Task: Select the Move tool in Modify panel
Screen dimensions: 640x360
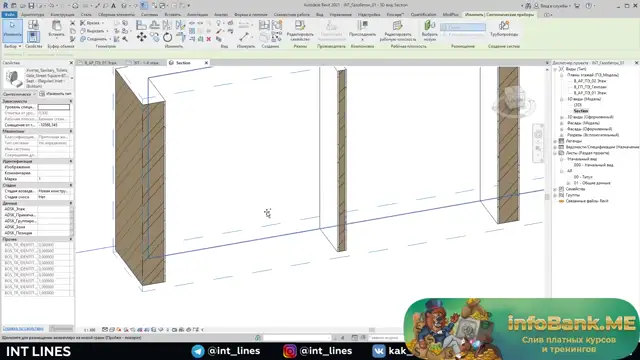Action: [x=141, y=38]
